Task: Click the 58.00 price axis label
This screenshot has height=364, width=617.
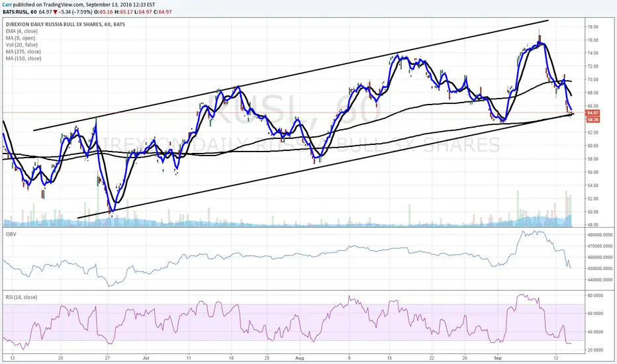Action: (x=593, y=159)
